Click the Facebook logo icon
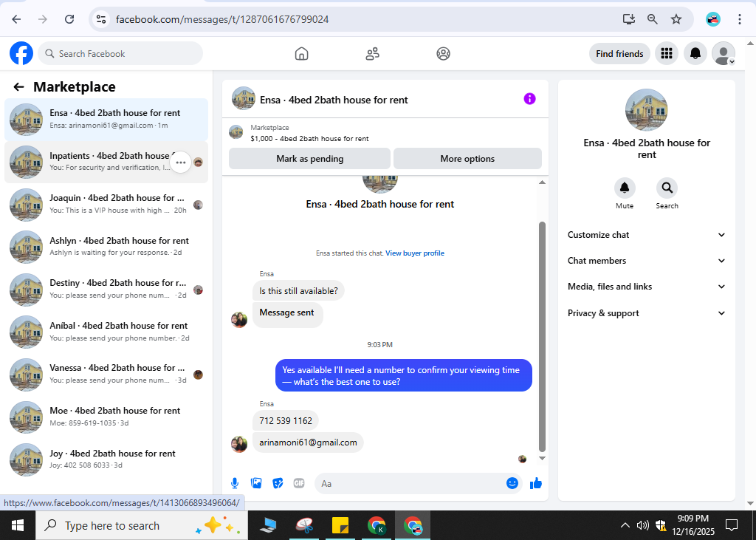 click(x=21, y=54)
